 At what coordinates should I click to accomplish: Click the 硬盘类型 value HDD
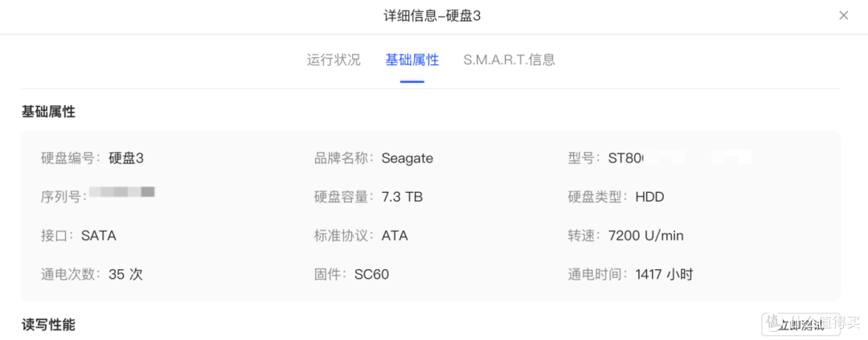tap(649, 197)
